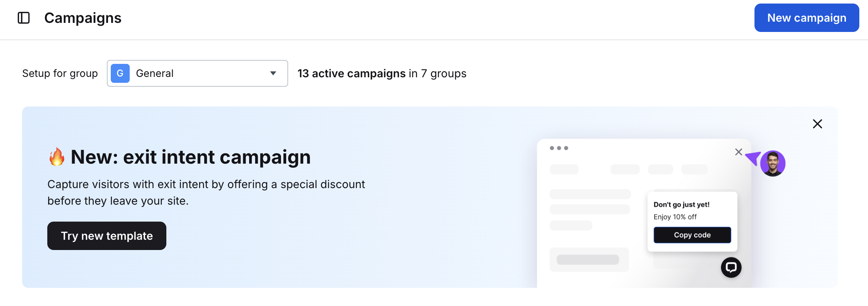
Task: Click 13 active campaigns text
Action: [x=351, y=73]
